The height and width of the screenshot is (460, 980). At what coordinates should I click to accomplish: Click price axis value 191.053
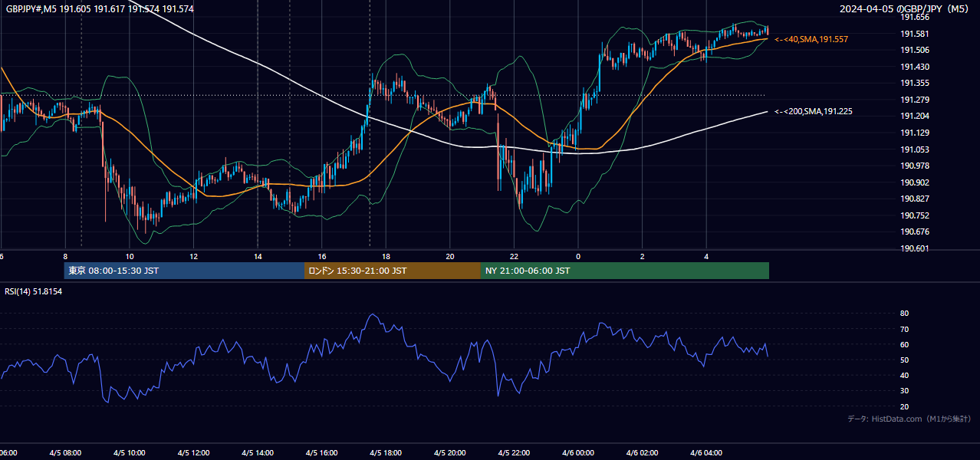coord(915,149)
